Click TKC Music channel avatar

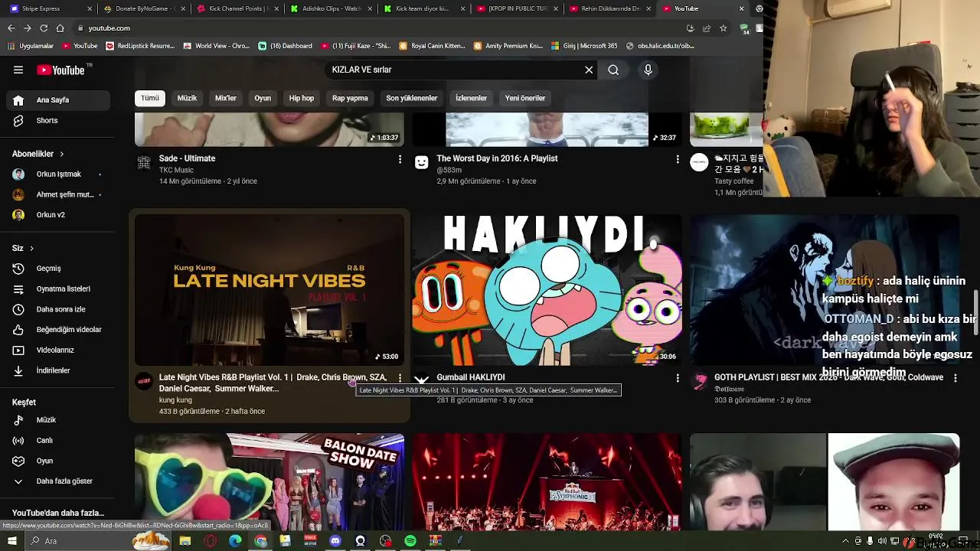[x=144, y=162]
